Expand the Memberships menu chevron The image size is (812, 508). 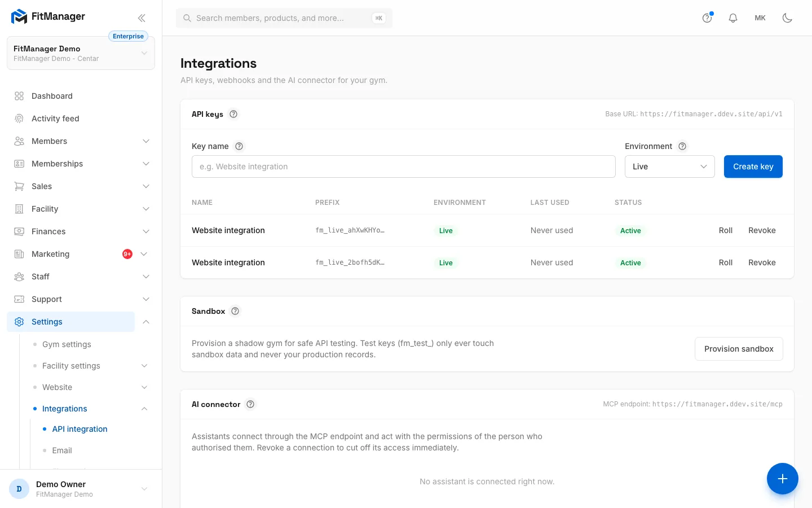(146, 164)
